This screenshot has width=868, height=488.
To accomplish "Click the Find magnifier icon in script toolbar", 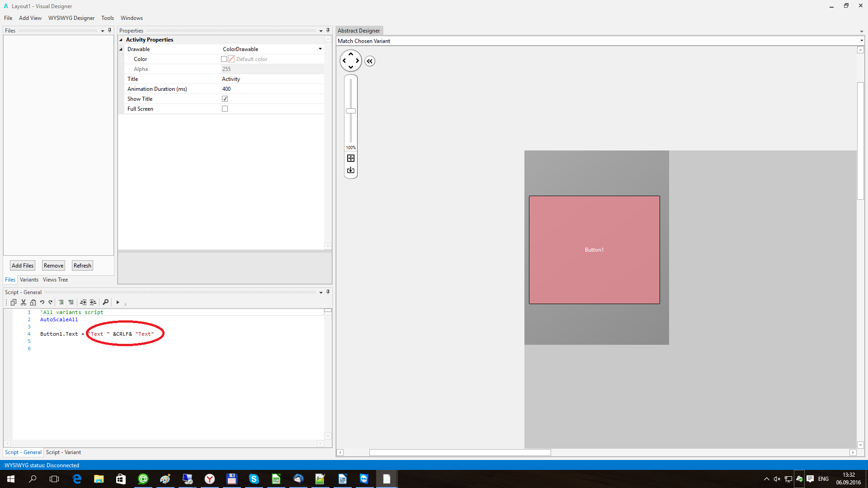I will (105, 302).
